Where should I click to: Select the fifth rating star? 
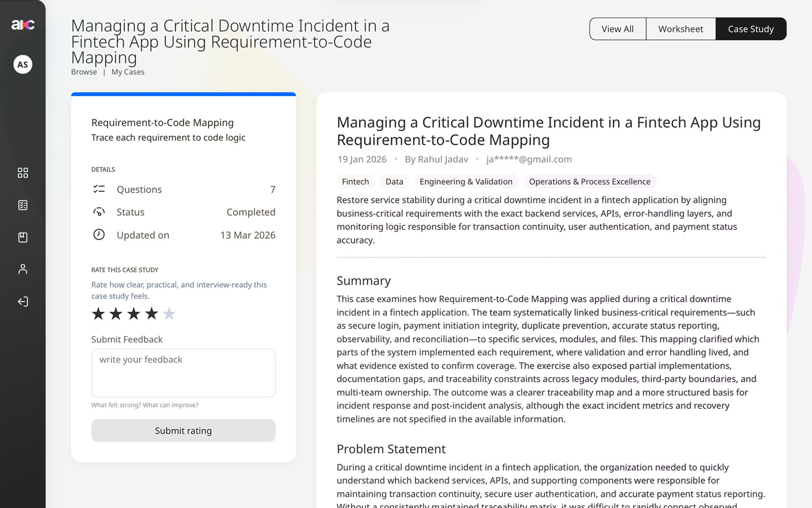tap(169, 314)
